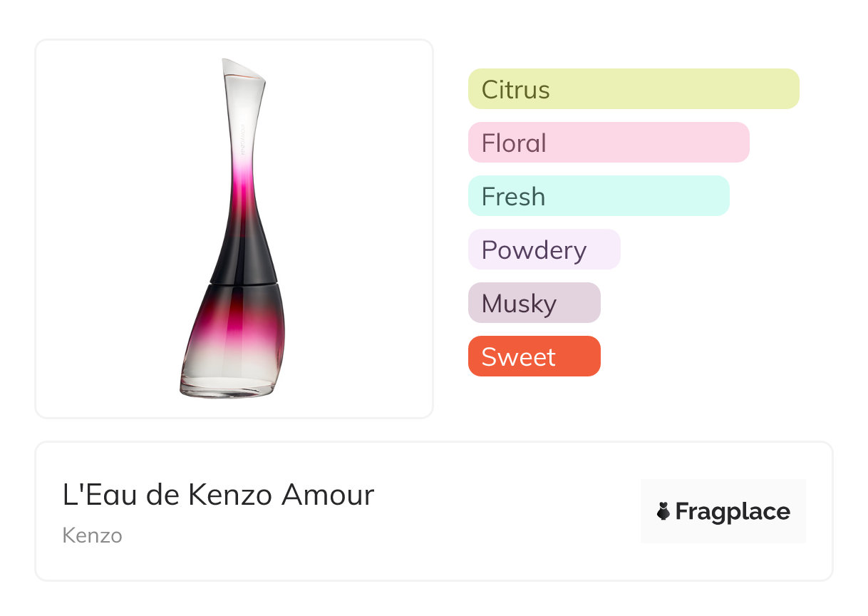
Task: Click the Kenzo brand name below title
Action: click(x=93, y=535)
